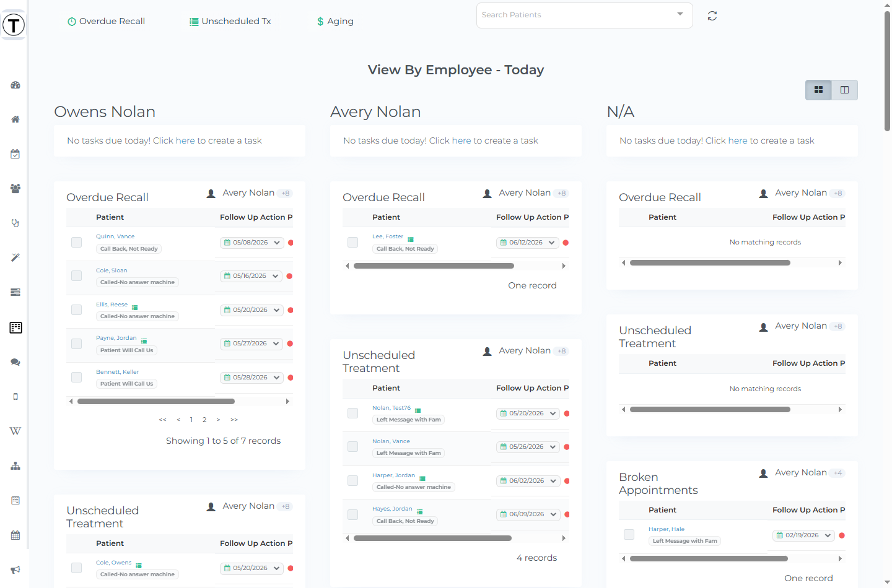Select the Ellis, Reese row checkbox

coord(77,309)
